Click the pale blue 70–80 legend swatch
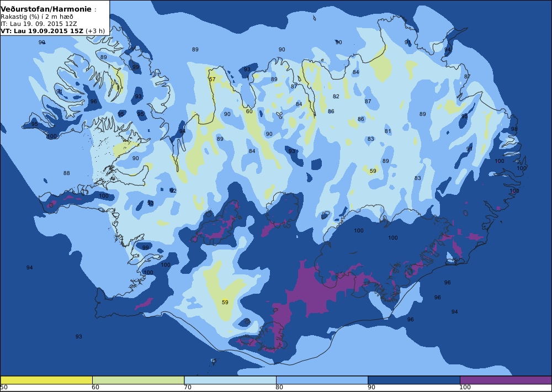The width and height of the screenshot is (552, 392). click(230, 380)
